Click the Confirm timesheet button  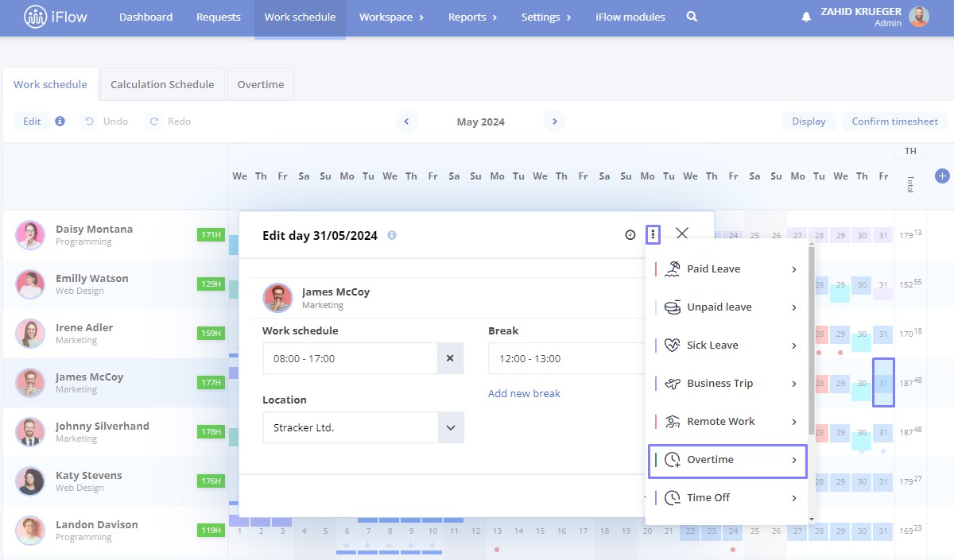pyautogui.click(x=895, y=122)
